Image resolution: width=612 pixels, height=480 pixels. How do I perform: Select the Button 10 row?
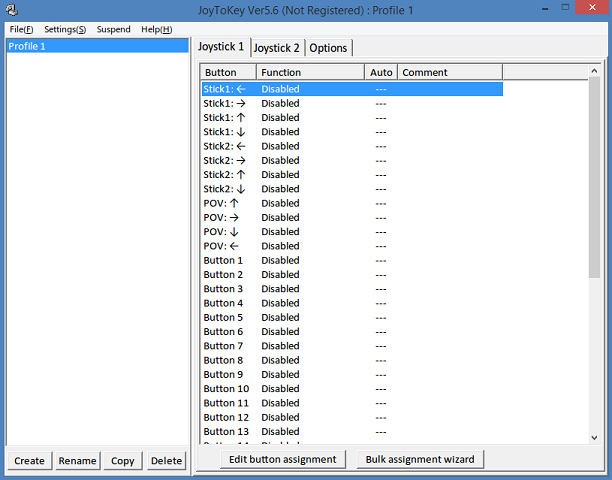coord(352,389)
